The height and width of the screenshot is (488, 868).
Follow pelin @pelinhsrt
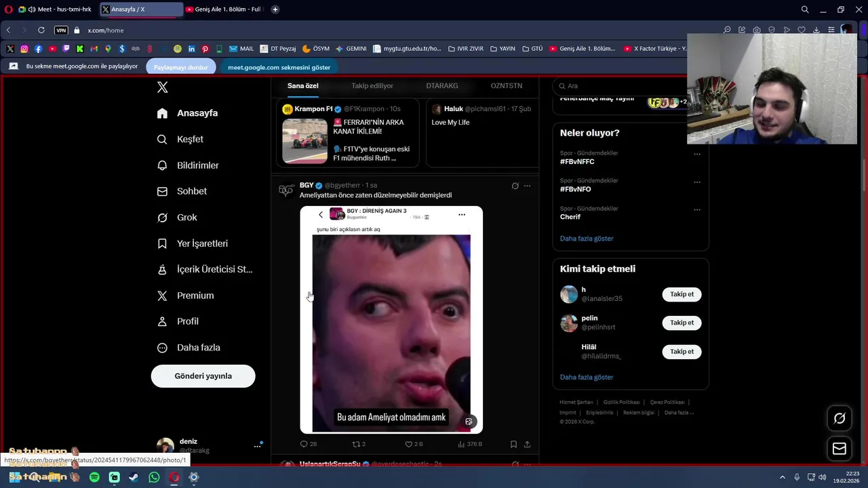pos(682,323)
